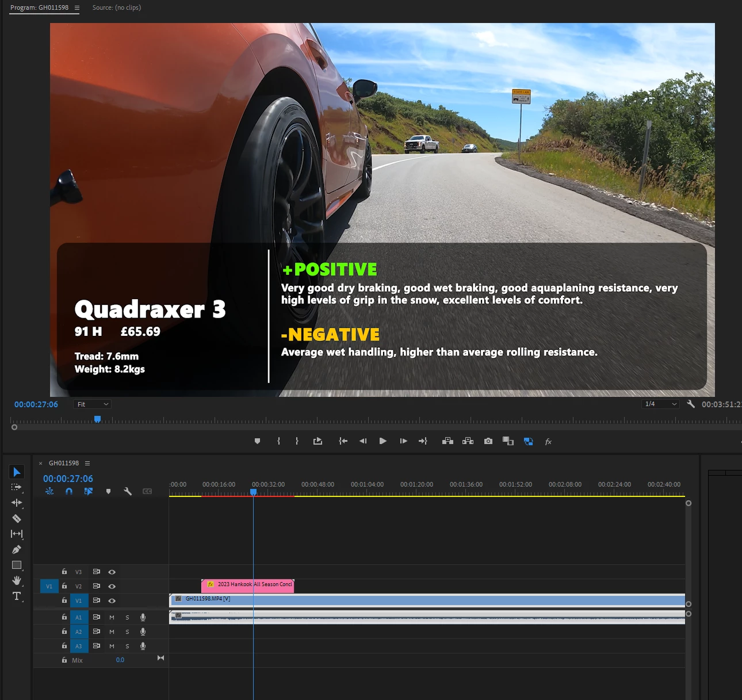Open the 1/4 playback resolution dropdown
The width and height of the screenshot is (742, 700).
coord(660,404)
